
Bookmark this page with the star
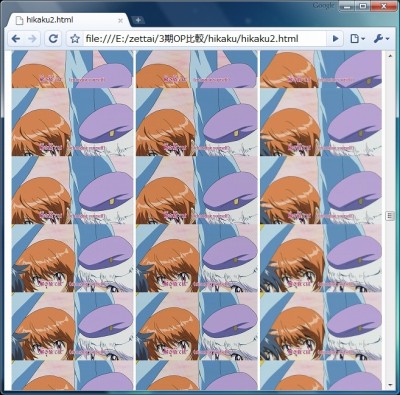click(75, 39)
